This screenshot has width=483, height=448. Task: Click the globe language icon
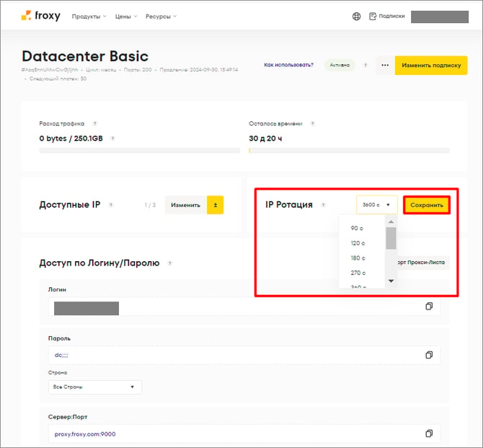pyautogui.click(x=356, y=17)
